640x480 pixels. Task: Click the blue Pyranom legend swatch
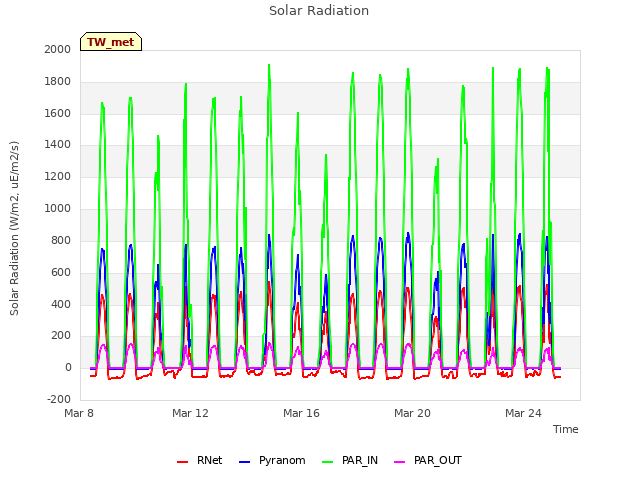pos(244,462)
